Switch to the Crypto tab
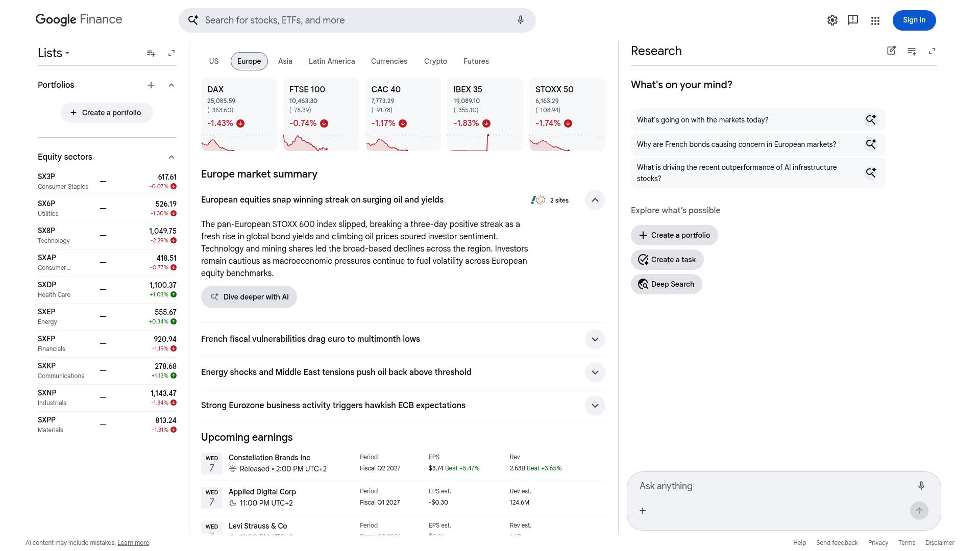980x551 pixels. click(x=435, y=61)
